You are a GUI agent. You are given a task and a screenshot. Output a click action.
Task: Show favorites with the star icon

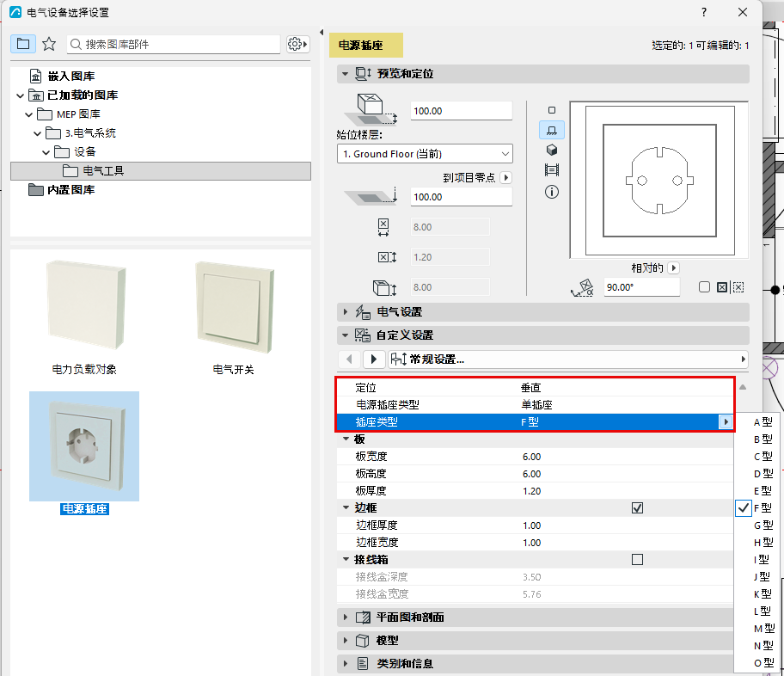49,44
